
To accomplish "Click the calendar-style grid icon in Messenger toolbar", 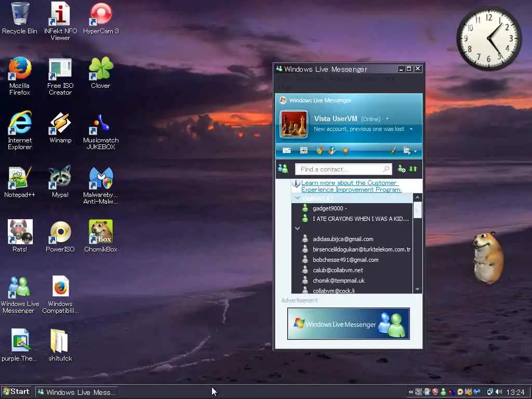I will [x=303, y=150].
